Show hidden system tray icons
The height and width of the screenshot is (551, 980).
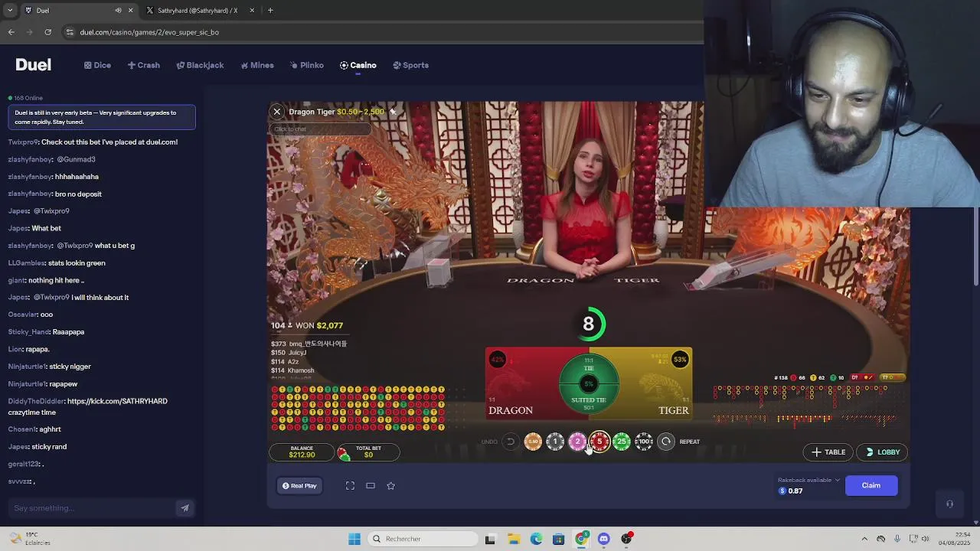pos(864,539)
